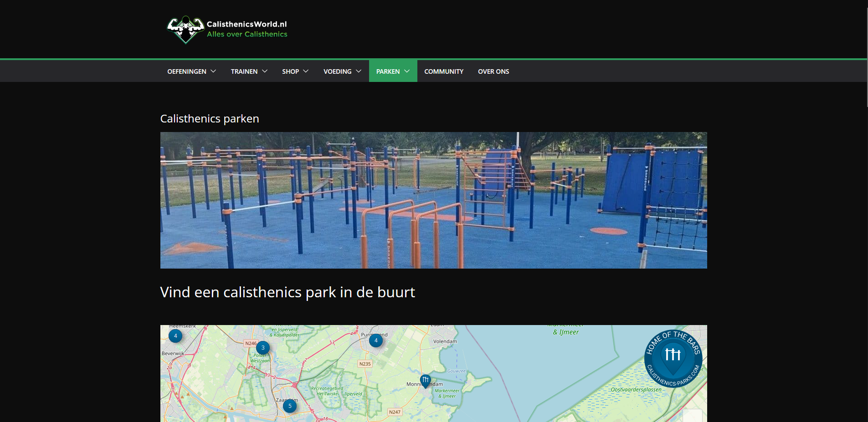Open the Oefeningen menu item
868x422 pixels.
tap(187, 71)
